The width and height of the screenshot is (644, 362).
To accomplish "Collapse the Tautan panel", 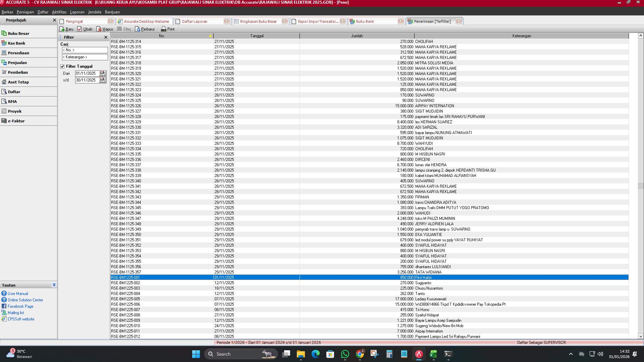I will tap(54, 285).
